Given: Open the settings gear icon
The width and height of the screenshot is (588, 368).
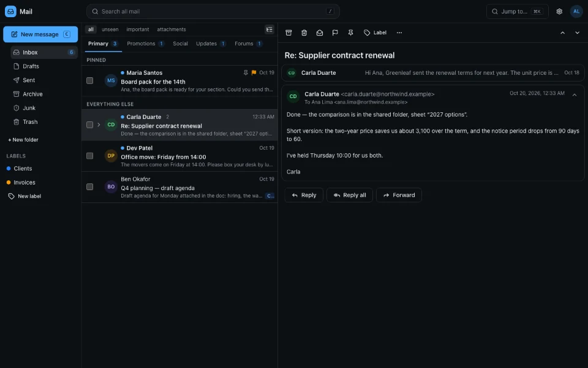Looking at the screenshot, I should pos(559,11).
